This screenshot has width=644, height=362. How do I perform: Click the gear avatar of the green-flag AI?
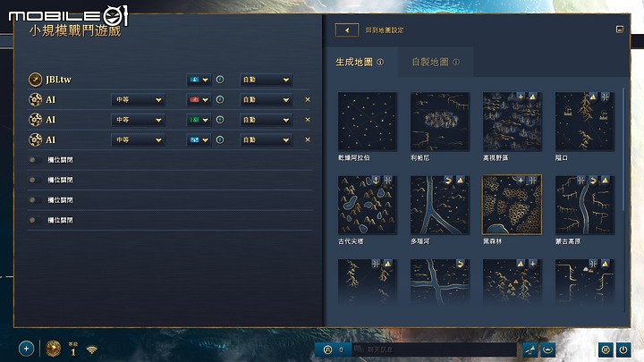[x=35, y=120]
